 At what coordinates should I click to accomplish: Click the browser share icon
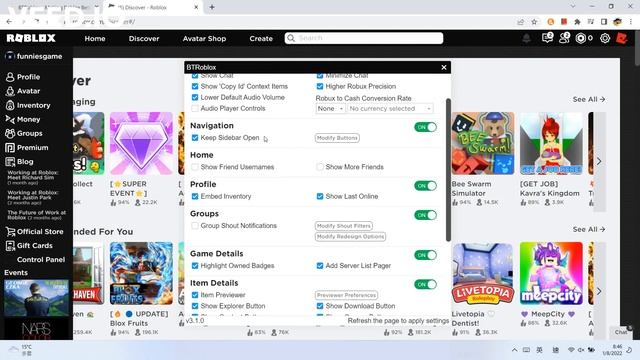click(520, 22)
